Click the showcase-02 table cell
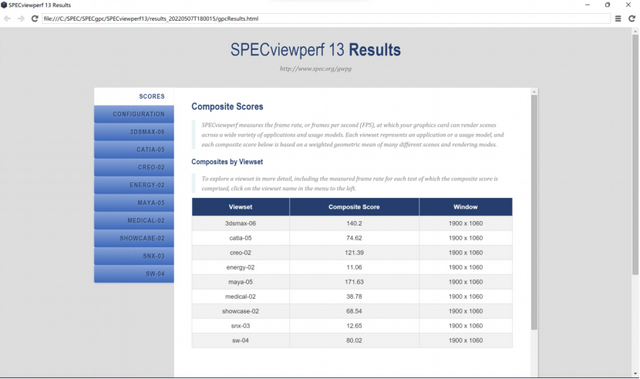The image size is (640, 379). click(x=240, y=311)
